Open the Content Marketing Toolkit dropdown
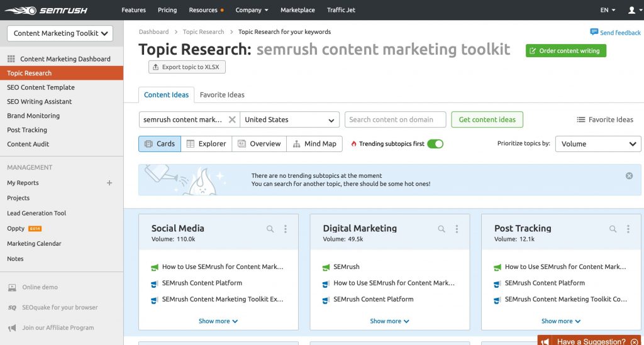The height and width of the screenshot is (345, 644). [x=60, y=34]
